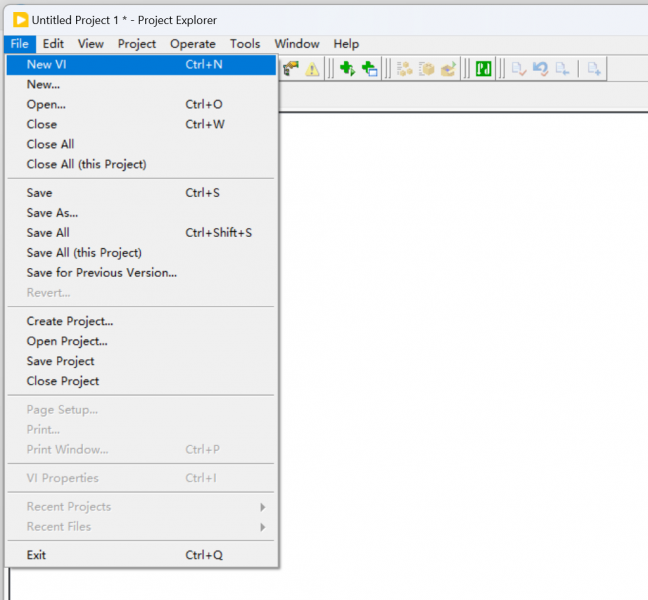Choose the New... menu entry
The width and height of the screenshot is (648, 600).
tap(141, 85)
